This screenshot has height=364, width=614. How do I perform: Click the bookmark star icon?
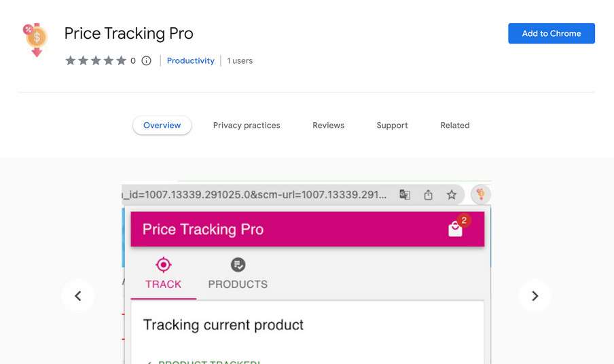pos(452,195)
